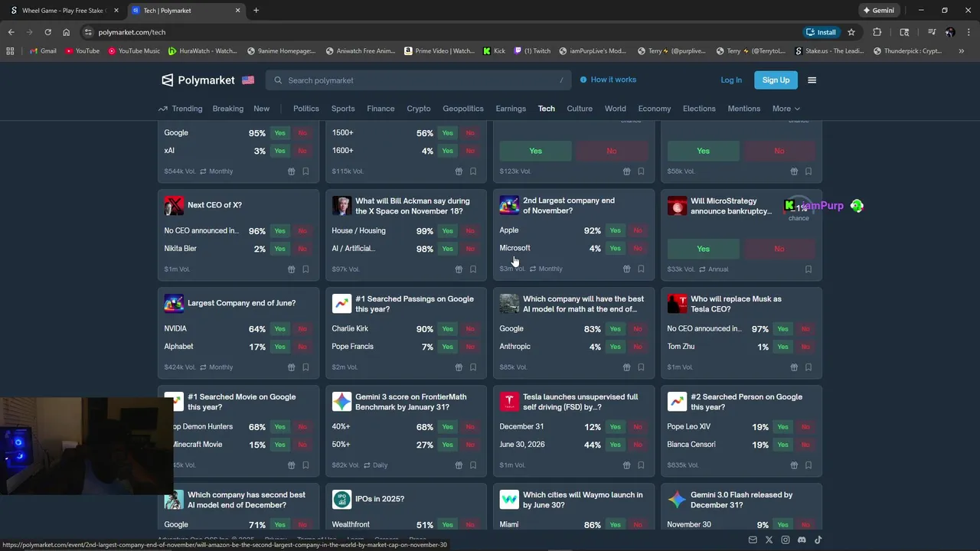Open the Breaking nav item
The image size is (980, 551).
(227, 109)
